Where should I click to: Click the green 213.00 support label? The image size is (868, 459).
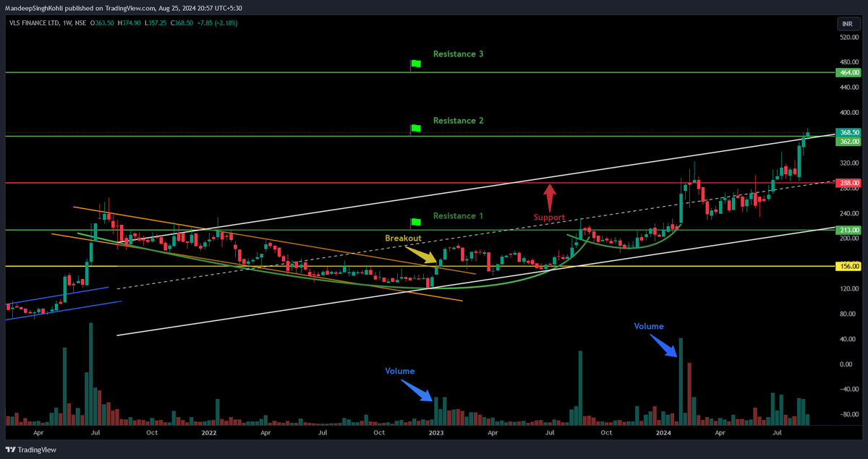pyautogui.click(x=847, y=229)
